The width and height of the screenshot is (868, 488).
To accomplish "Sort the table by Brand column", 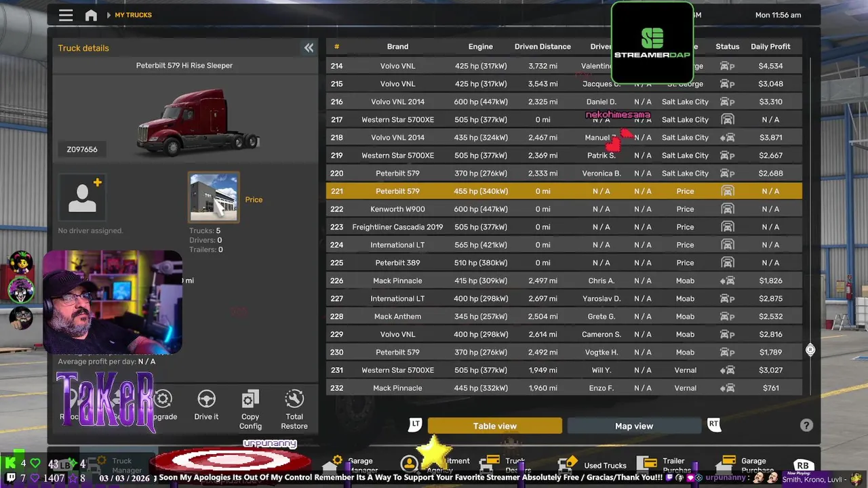I will [x=397, y=47].
